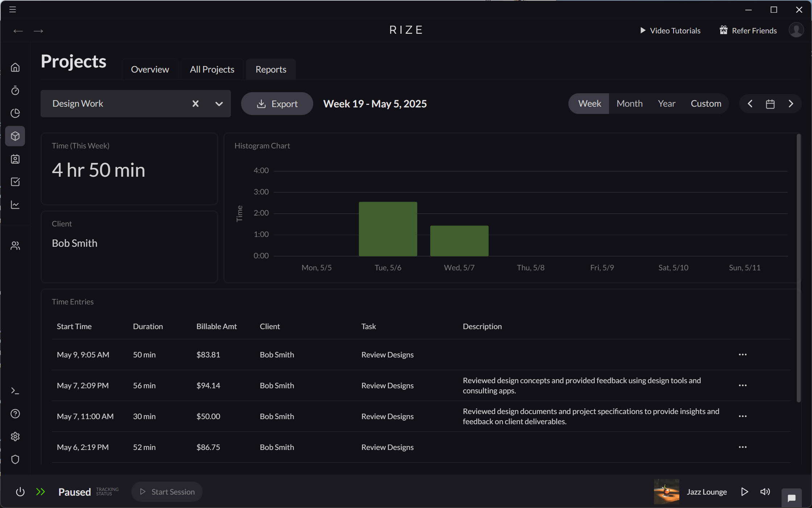Expand the tracking bar with the double chevron
This screenshot has width=812, height=508.
tap(41, 491)
